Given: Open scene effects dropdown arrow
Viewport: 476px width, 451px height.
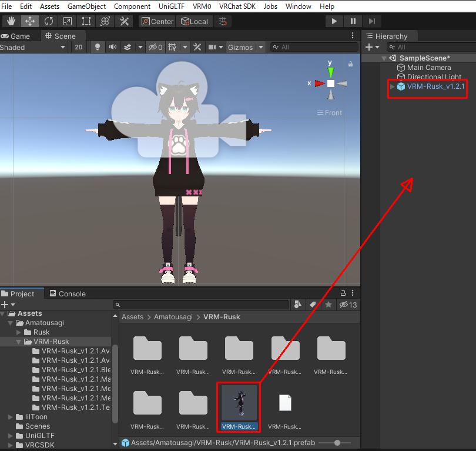Looking at the screenshot, I should coord(140,48).
